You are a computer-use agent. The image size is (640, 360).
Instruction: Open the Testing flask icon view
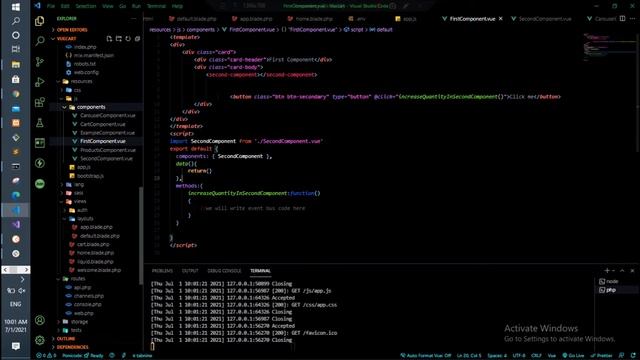point(40,122)
